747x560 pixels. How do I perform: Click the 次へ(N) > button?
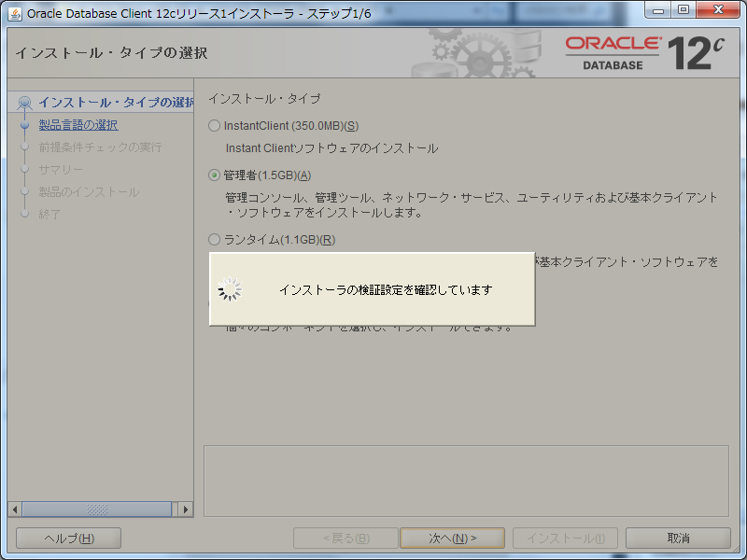(x=452, y=539)
